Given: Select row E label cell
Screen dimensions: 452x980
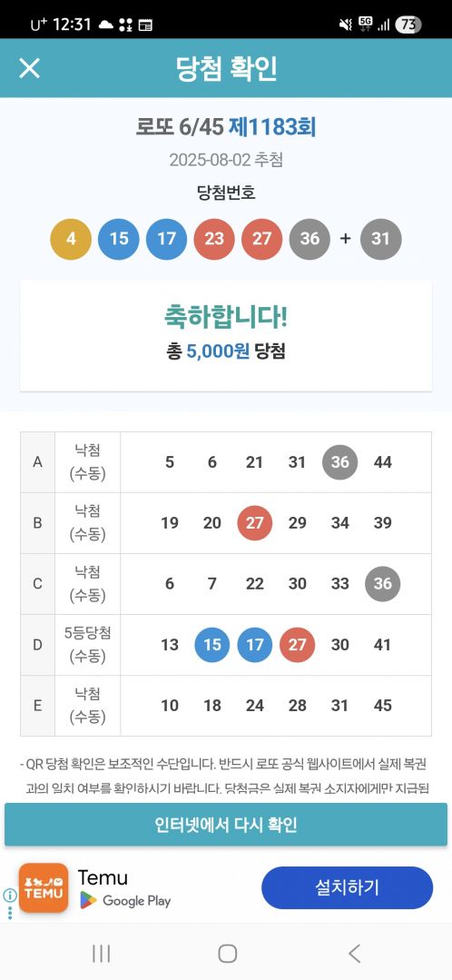Looking at the screenshot, I should pos(37,706).
